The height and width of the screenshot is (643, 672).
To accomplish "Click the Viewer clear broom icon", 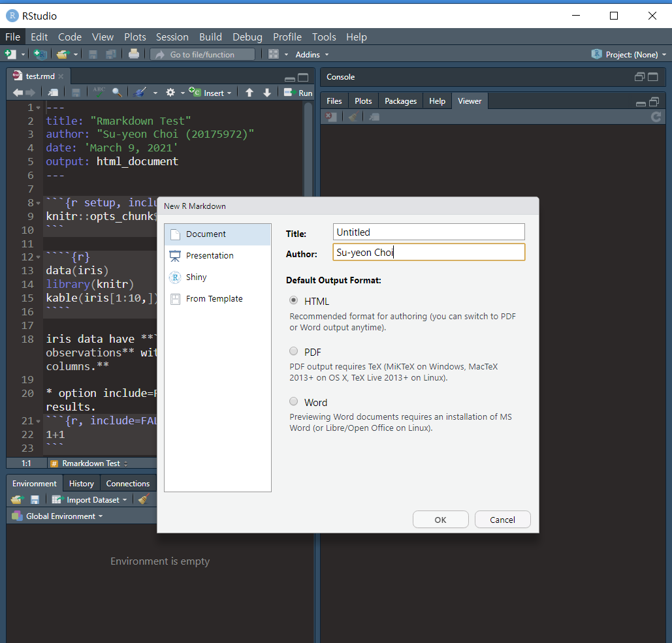I will tap(353, 116).
